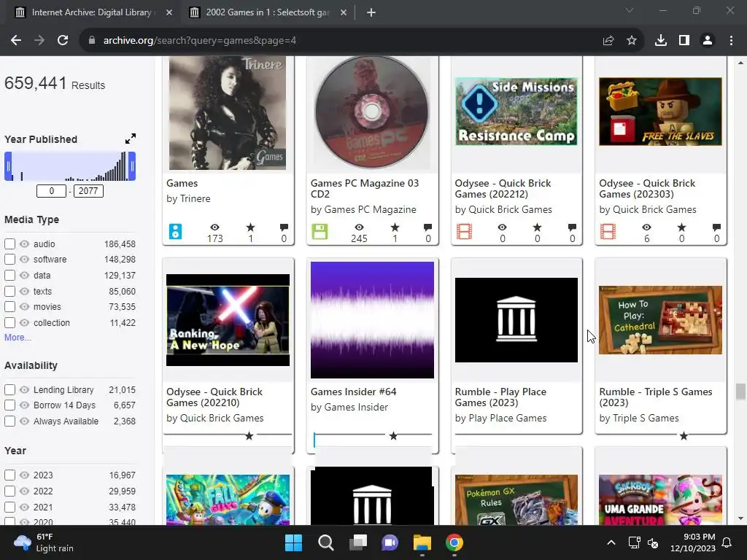Viewport: 747px width, 560px height.
Task: Click movie film icon on Quick Brick Games (202303) card
Action: click(608, 231)
